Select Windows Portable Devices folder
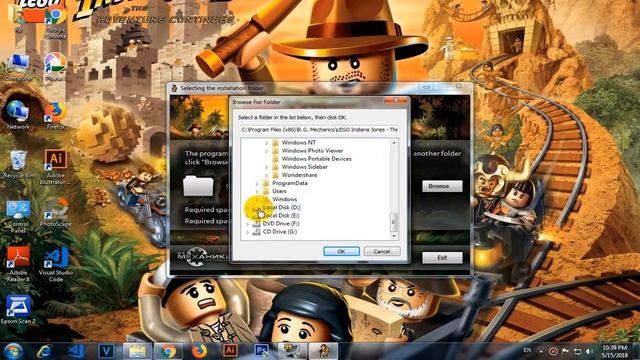Screen dimensions: 640x360 [316, 159]
